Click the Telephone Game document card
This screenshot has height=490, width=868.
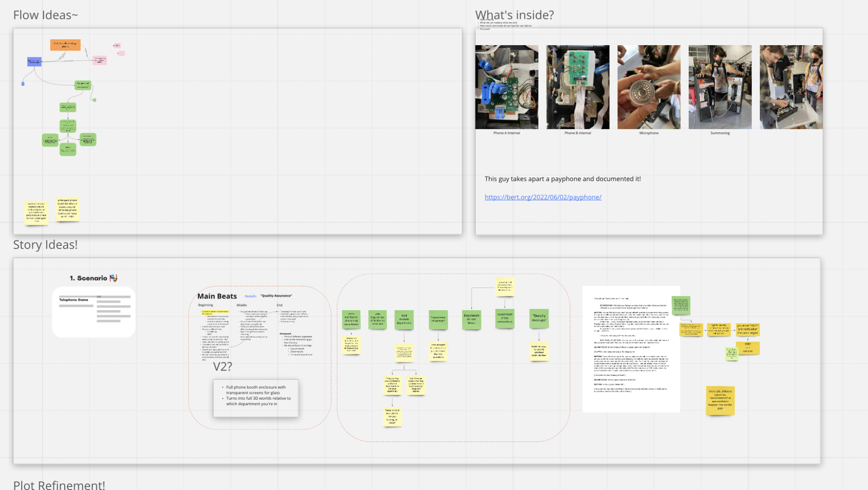coord(94,311)
